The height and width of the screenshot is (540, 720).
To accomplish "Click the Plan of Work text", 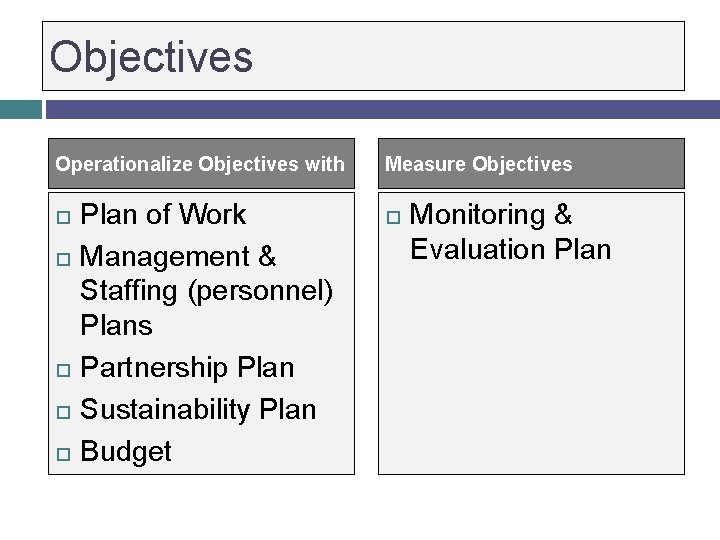I will point(163,215).
